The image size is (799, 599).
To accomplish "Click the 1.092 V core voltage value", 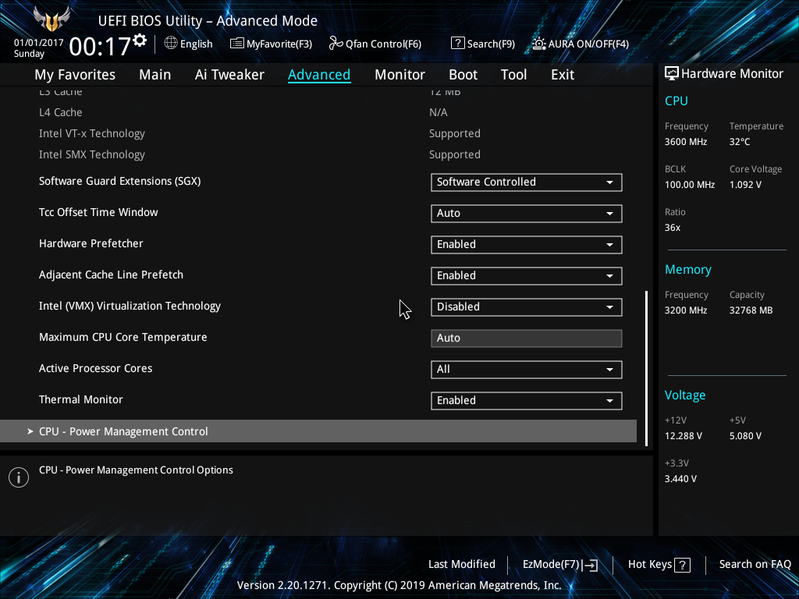I will 745,184.
